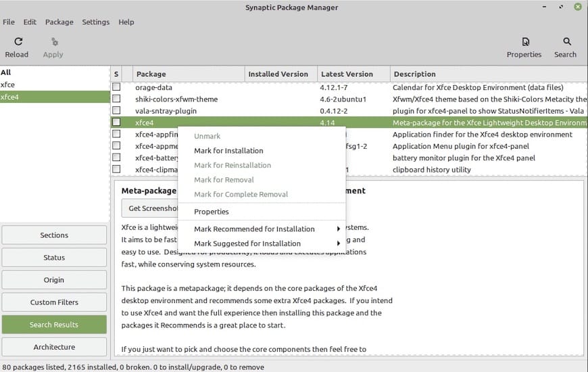Tick the xfce4-clipman status checkbox

[116, 169]
